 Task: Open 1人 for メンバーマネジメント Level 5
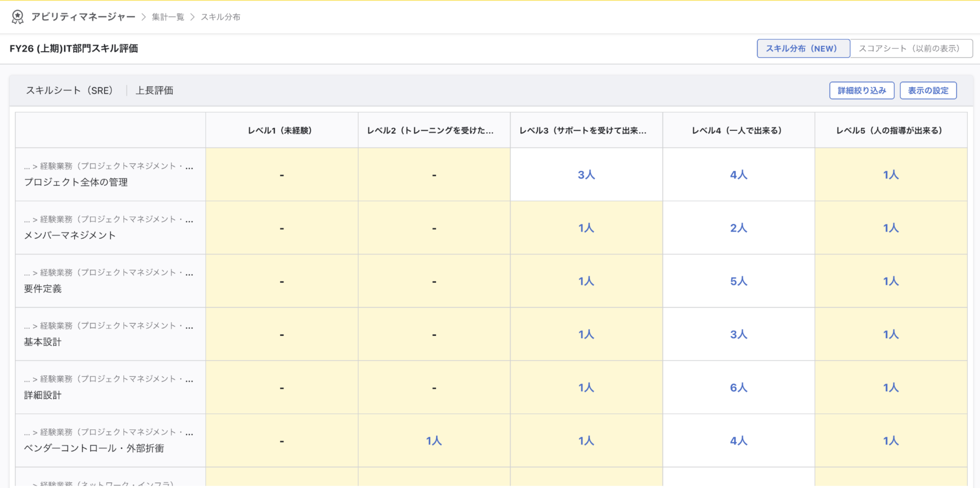point(891,228)
